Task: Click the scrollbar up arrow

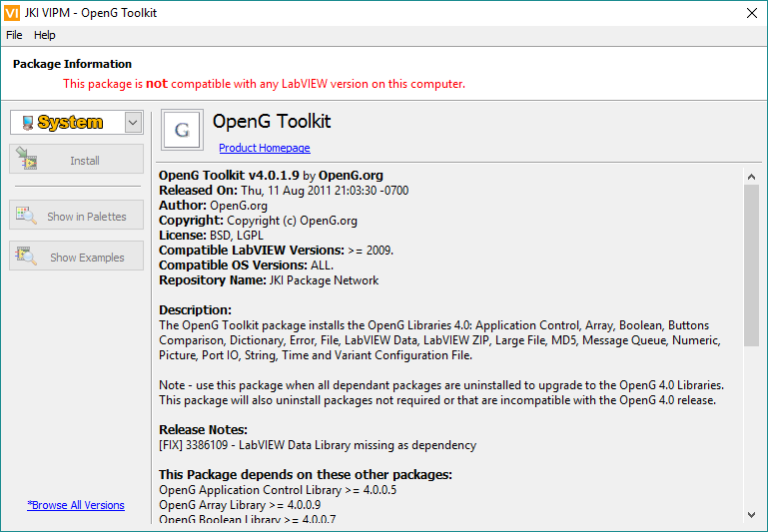Action: pos(751,177)
